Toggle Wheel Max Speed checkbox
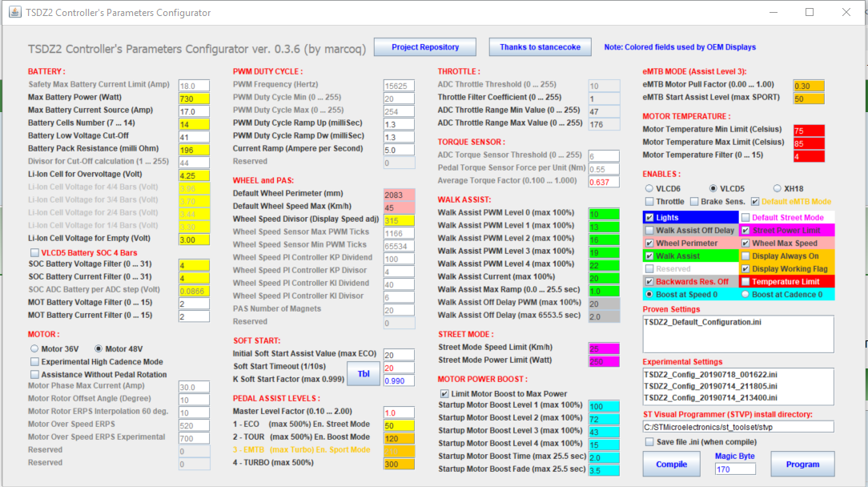This screenshot has height=487, width=868. [745, 243]
